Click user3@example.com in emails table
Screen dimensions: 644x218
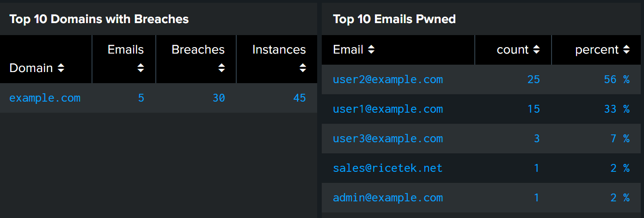click(x=388, y=139)
